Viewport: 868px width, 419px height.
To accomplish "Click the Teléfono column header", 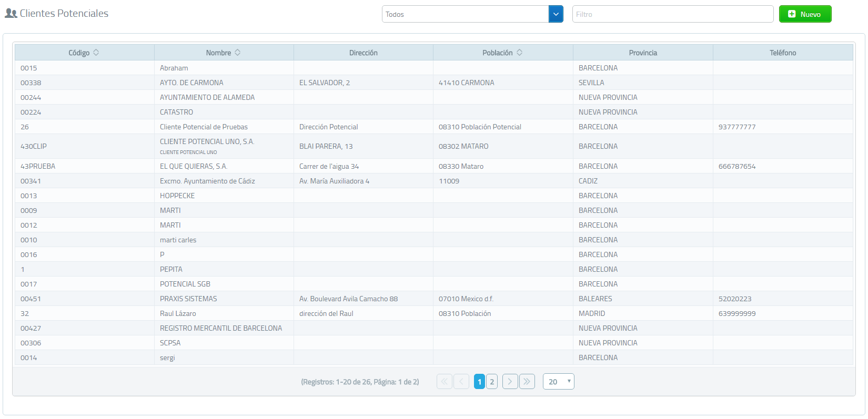I will (783, 53).
